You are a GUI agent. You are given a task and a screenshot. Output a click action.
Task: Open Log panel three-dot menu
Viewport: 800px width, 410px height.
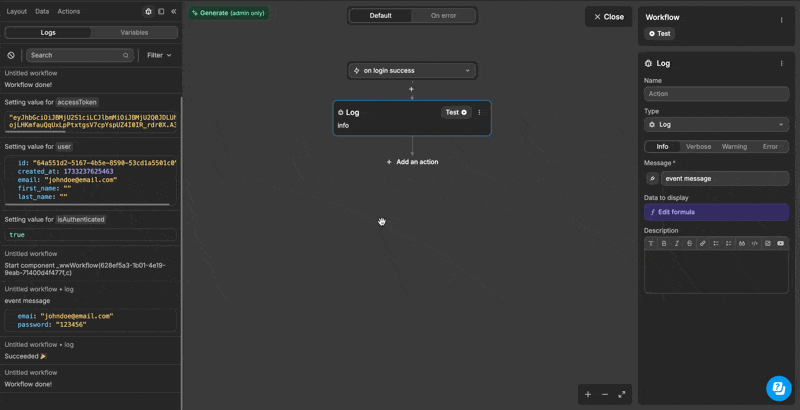pos(781,63)
